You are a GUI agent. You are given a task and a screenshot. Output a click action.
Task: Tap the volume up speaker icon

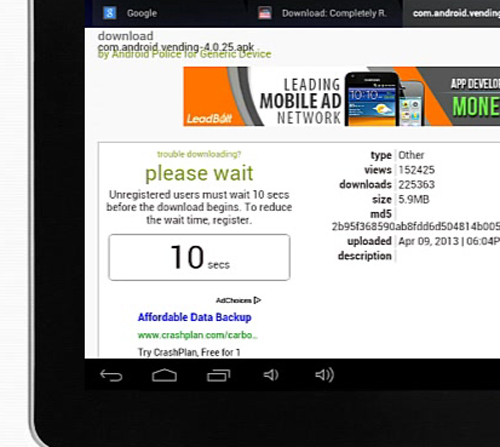coord(325,375)
